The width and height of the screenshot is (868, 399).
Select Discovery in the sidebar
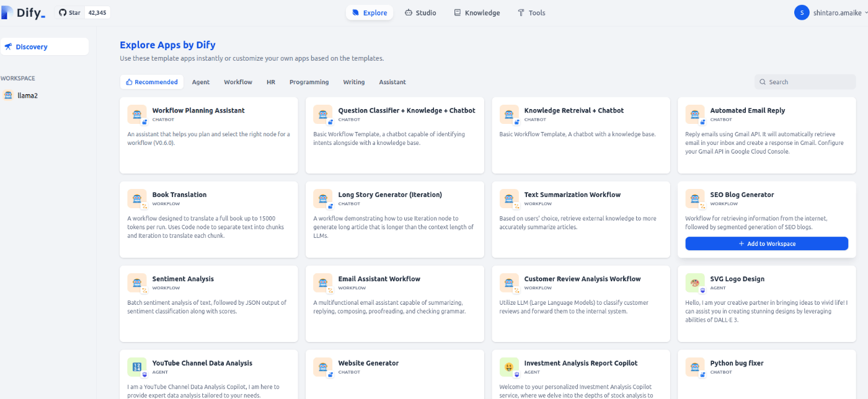(x=45, y=46)
